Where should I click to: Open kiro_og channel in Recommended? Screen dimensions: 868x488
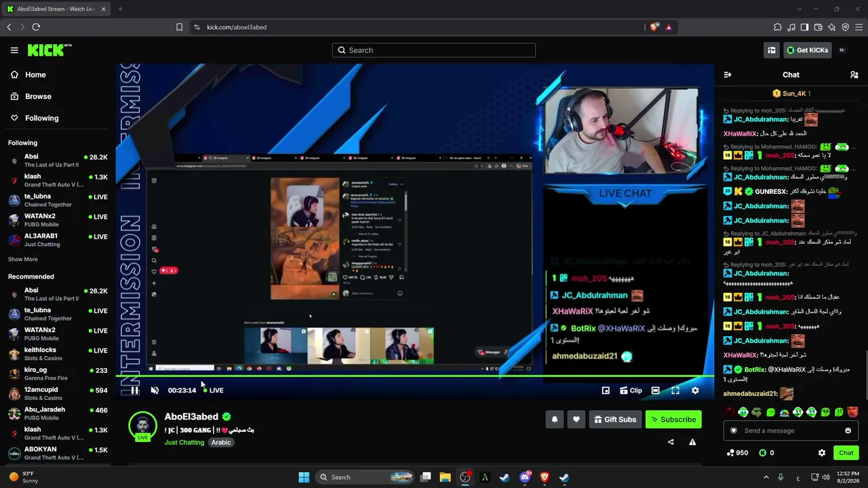(x=58, y=373)
